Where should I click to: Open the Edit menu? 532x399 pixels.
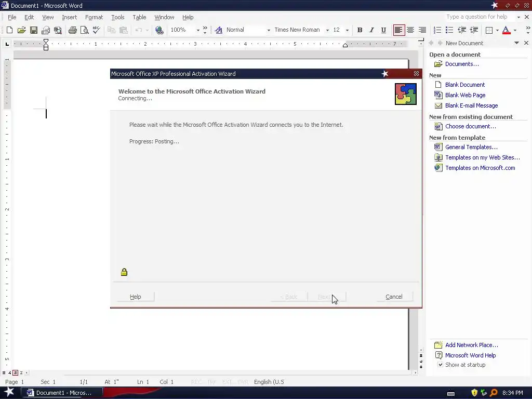[29, 17]
